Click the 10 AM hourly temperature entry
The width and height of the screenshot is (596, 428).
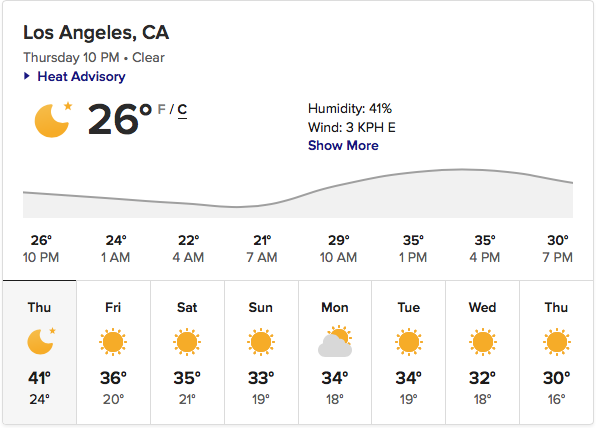[x=338, y=249]
